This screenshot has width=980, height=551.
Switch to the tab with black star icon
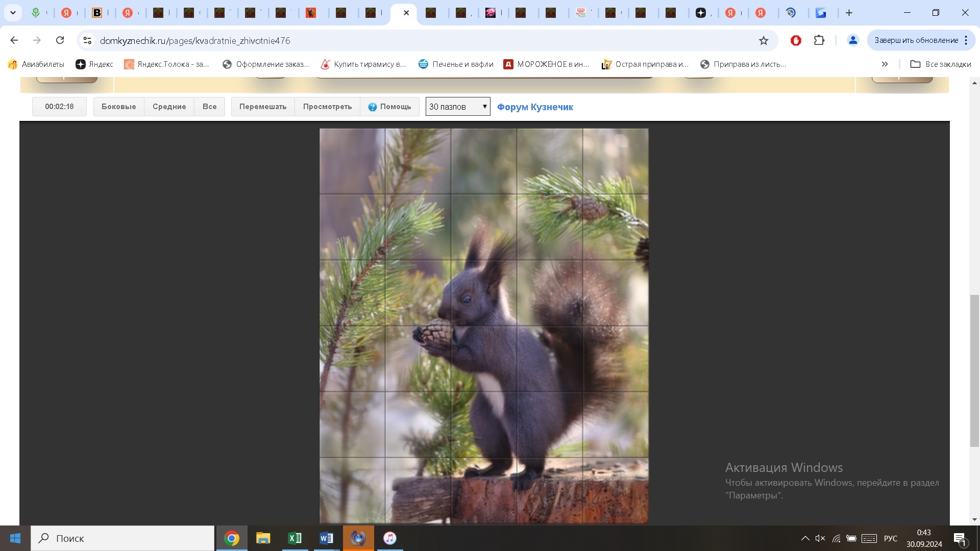(x=701, y=13)
